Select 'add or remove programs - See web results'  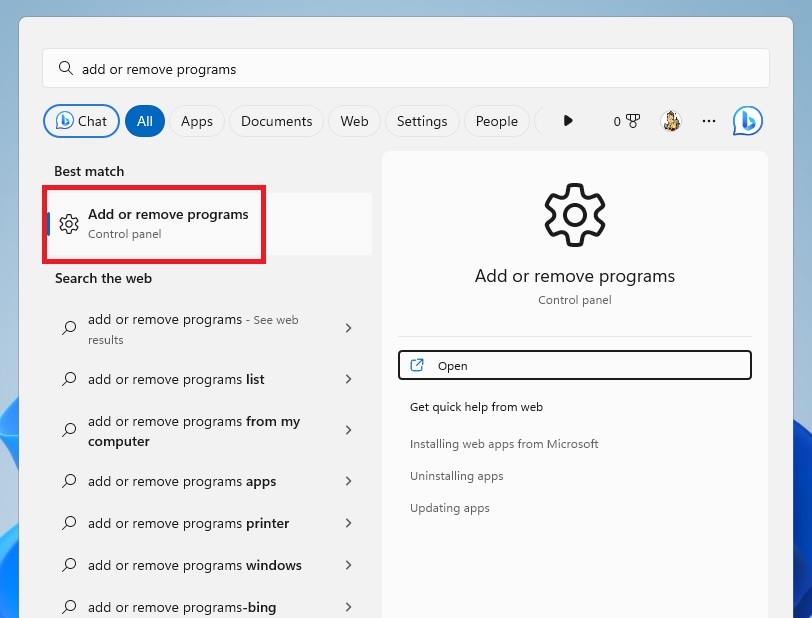pos(207,329)
